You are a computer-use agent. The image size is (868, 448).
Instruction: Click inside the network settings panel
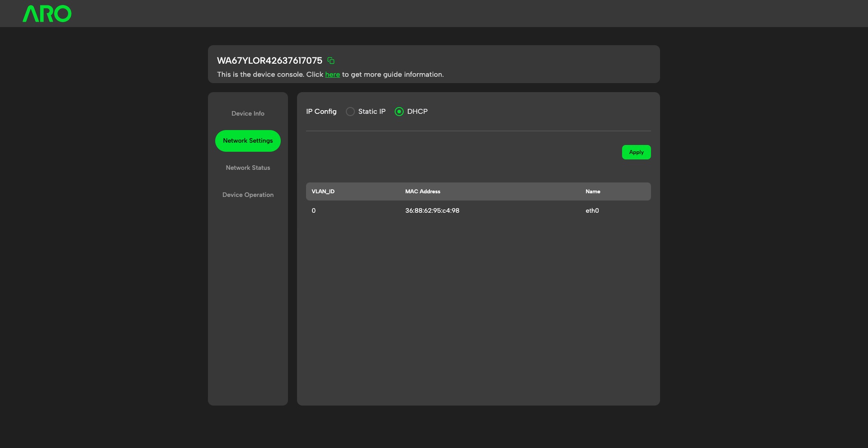478,294
